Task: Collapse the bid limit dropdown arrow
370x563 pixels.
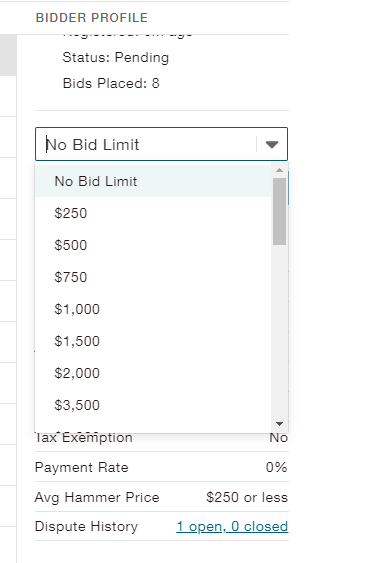Action: (x=272, y=144)
